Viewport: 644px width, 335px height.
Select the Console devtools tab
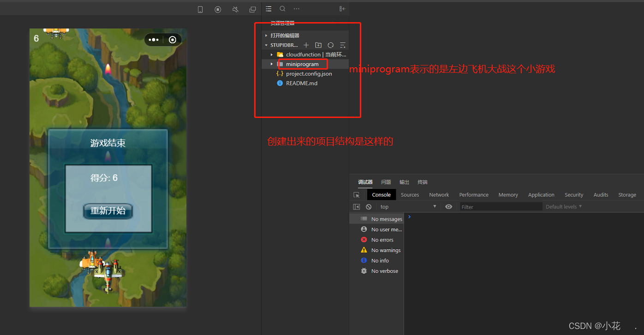[382, 195]
